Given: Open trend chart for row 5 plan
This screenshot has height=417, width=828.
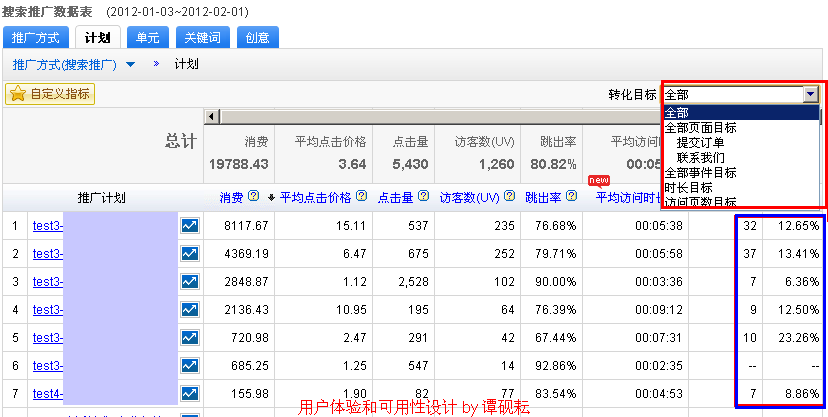Looking at the screenshot, I should [x=190, y=338].
